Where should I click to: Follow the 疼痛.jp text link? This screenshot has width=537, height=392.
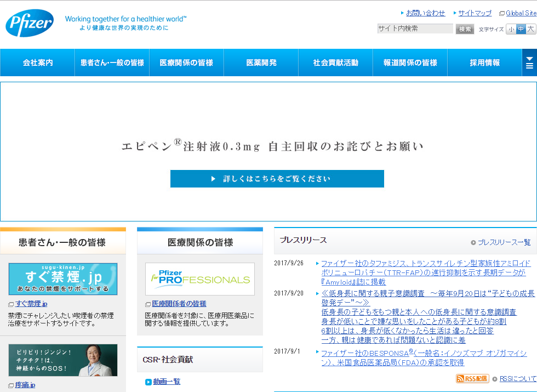[25, 385]
